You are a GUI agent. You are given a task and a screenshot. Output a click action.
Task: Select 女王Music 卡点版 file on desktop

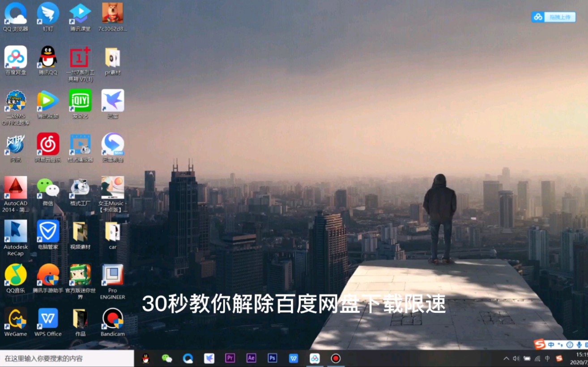click(112, 194)
